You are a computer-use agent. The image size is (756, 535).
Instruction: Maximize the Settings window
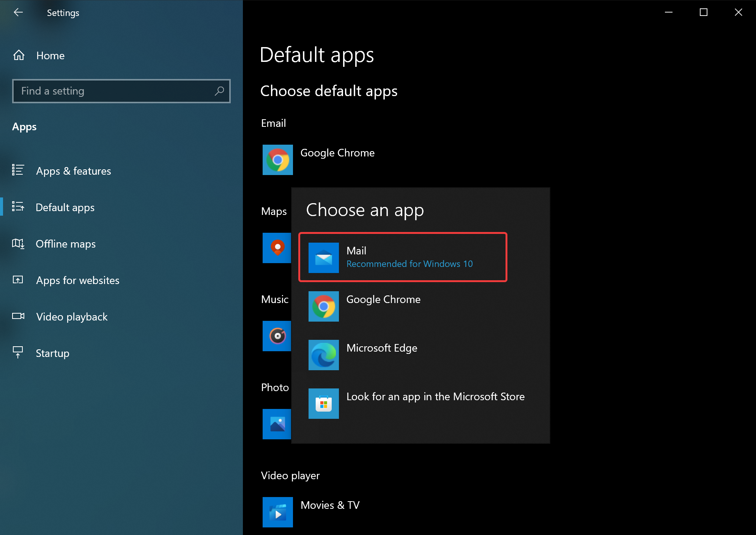click(704, 13)
